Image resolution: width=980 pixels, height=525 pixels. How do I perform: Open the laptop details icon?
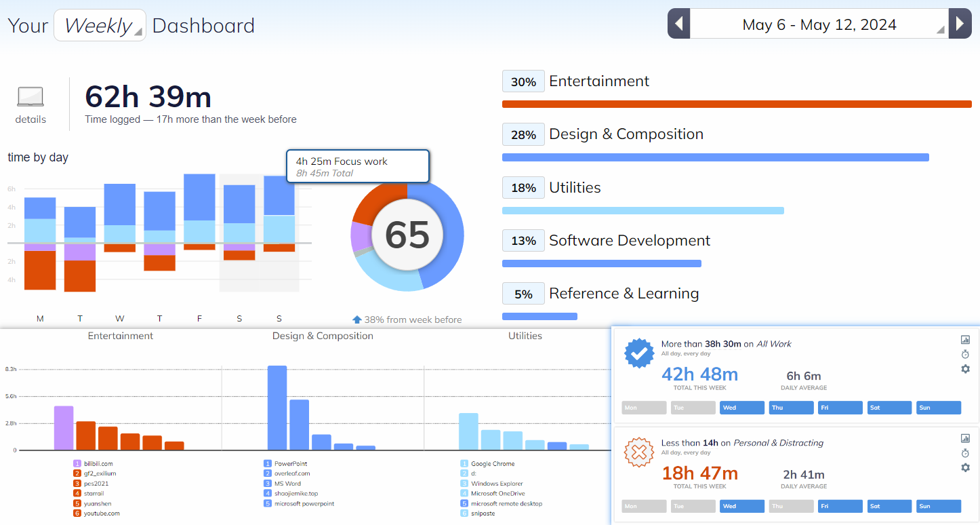point(30,98)
